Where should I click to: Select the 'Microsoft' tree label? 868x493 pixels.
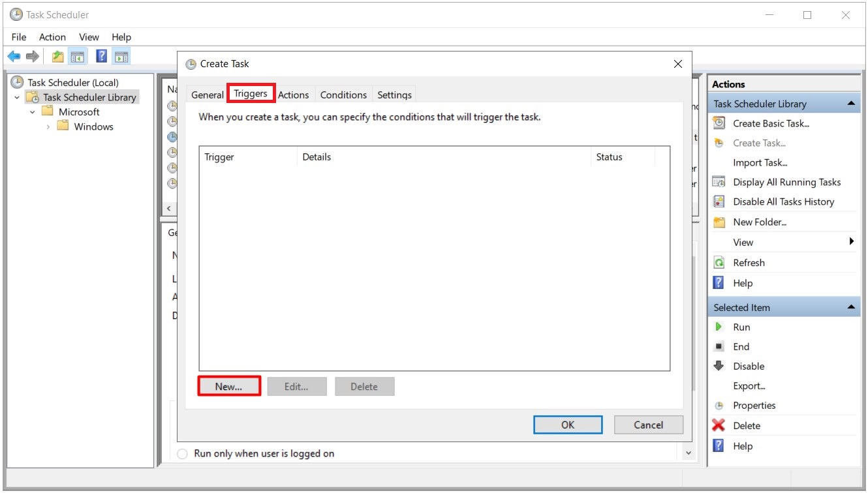[x=79, y=112]
